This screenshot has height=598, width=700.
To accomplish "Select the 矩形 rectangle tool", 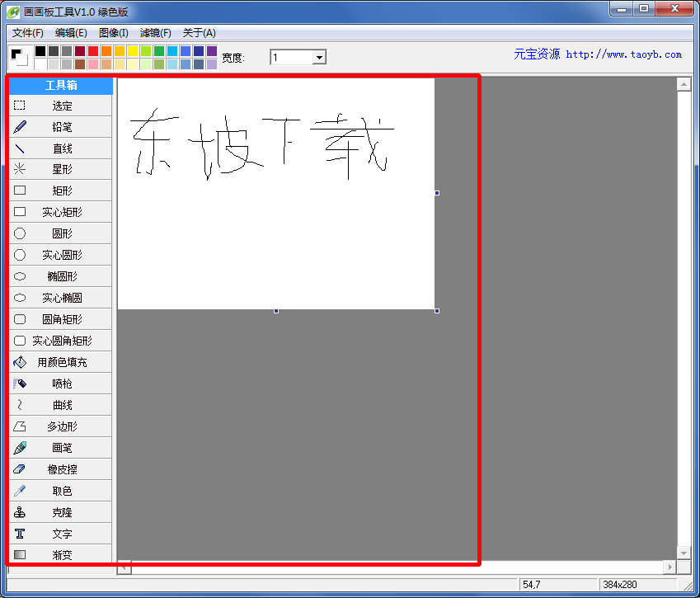I will click(60, 191).
